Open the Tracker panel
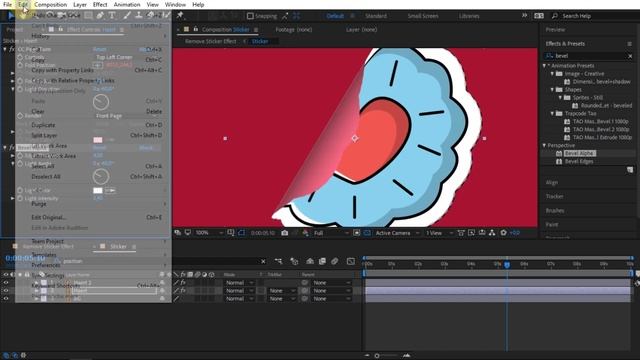 554,196
